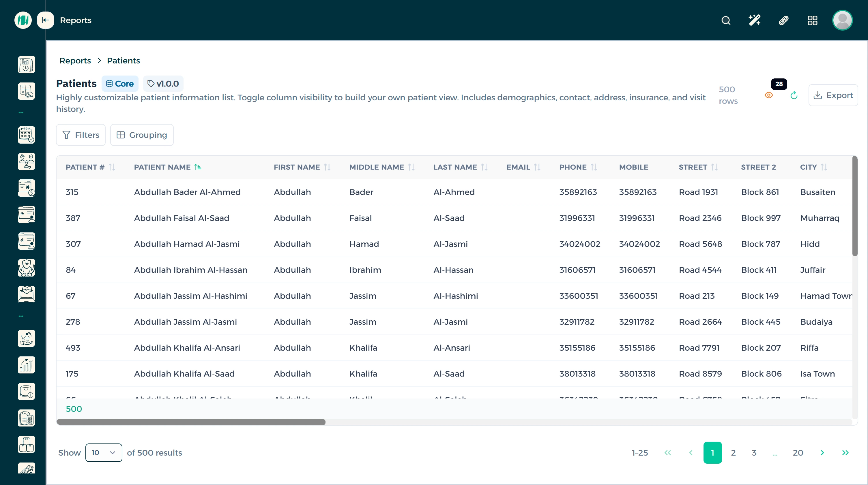The height and width of the screenshot is (485, 868).
Task: Go to page 3
Action: point(754,453)
